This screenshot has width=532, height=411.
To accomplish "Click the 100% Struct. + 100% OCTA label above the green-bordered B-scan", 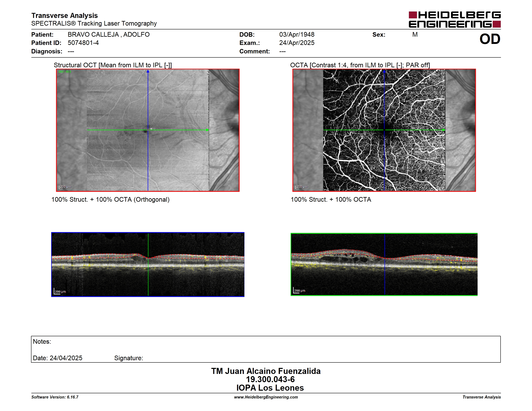I will (331, 200).
